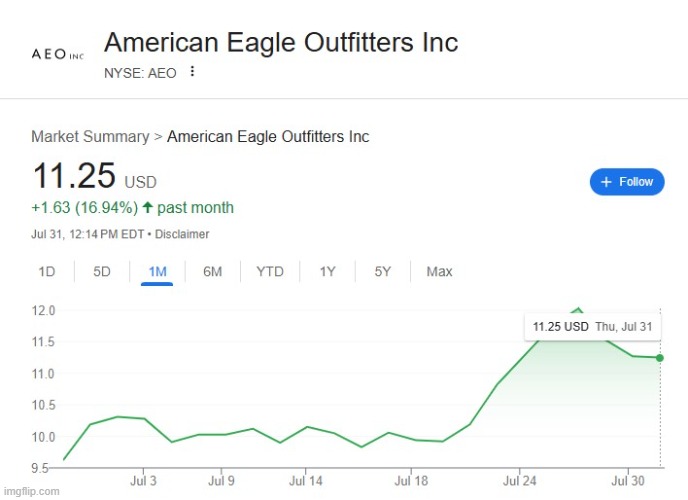The width and height of the screenshot is (688, 500).
Task: Open the three-dot more options menu
Action: point(192,71)
